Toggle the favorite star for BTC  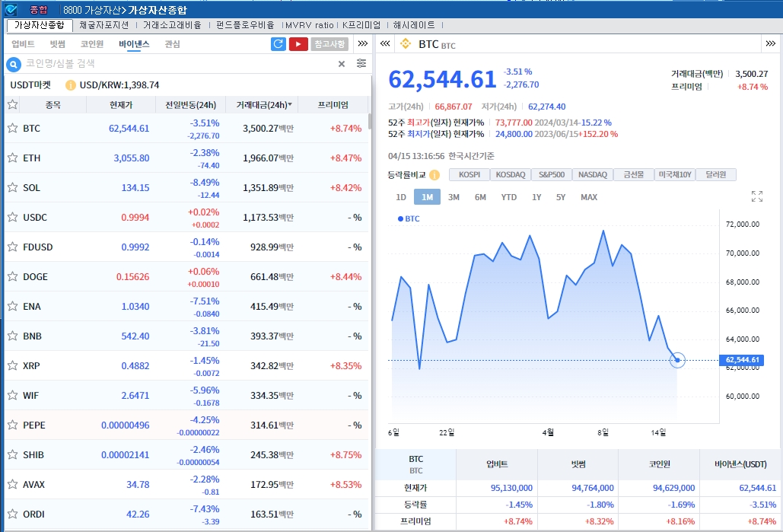[x=11, y=128]
